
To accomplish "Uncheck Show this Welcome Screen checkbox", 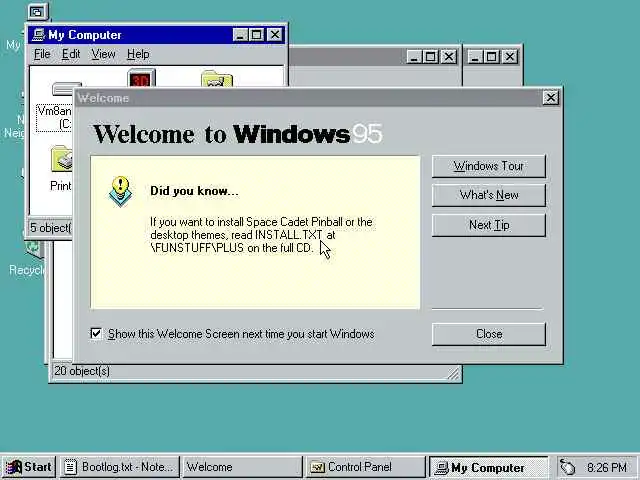I will click(x=96, y=334).
